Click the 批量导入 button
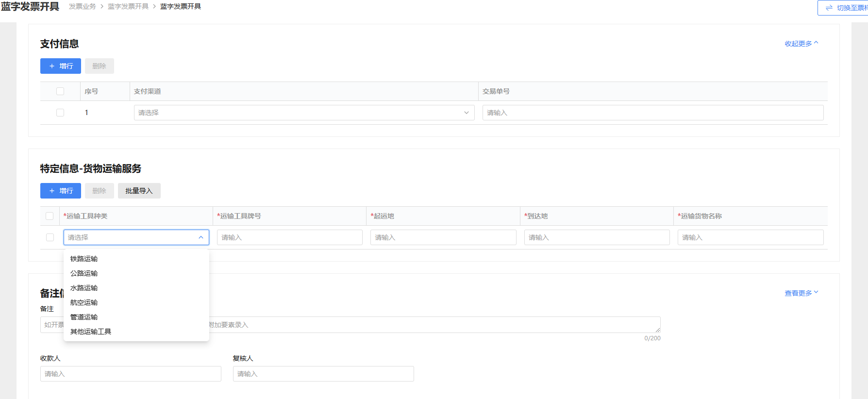Screen dimensions: 868x399 click(139, 191)
